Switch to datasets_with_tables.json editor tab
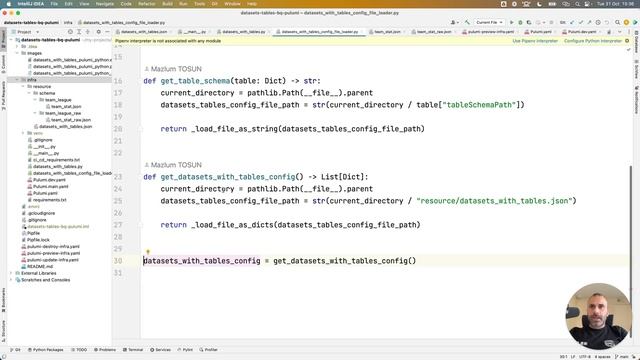The width and height of the screenshot is (640, 360). [144, 32]
